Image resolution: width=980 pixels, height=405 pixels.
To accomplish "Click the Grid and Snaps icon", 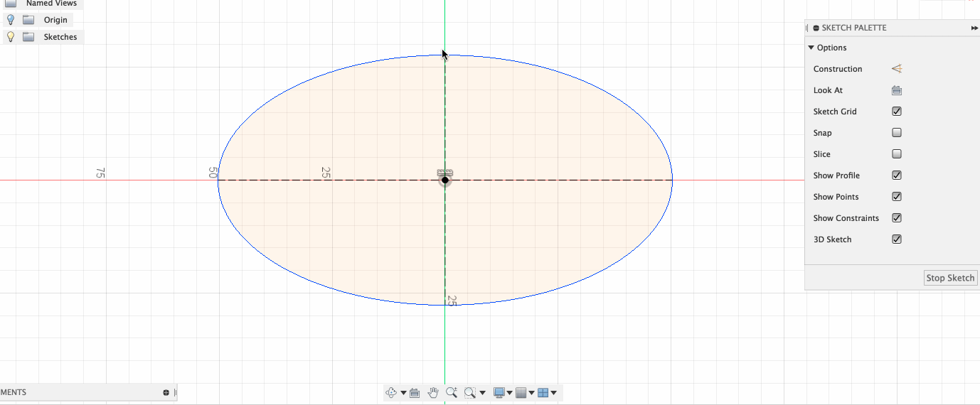I will [x=521, y=392].
